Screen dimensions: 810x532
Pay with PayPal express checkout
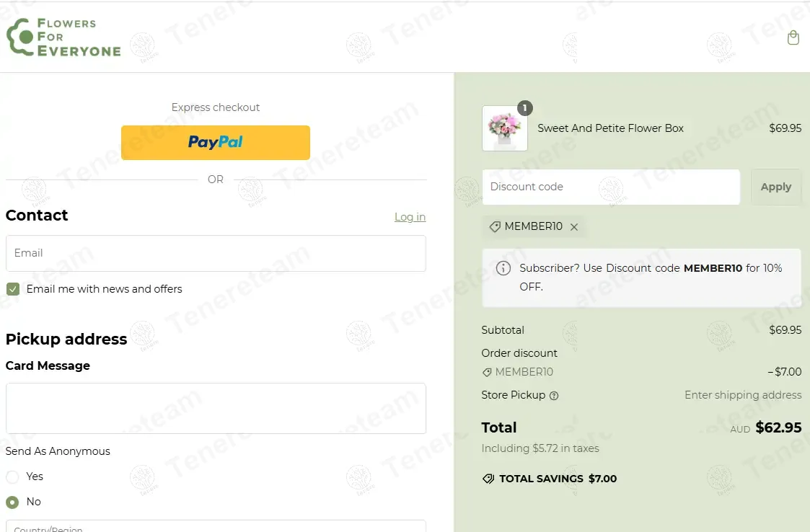point(216,143)
